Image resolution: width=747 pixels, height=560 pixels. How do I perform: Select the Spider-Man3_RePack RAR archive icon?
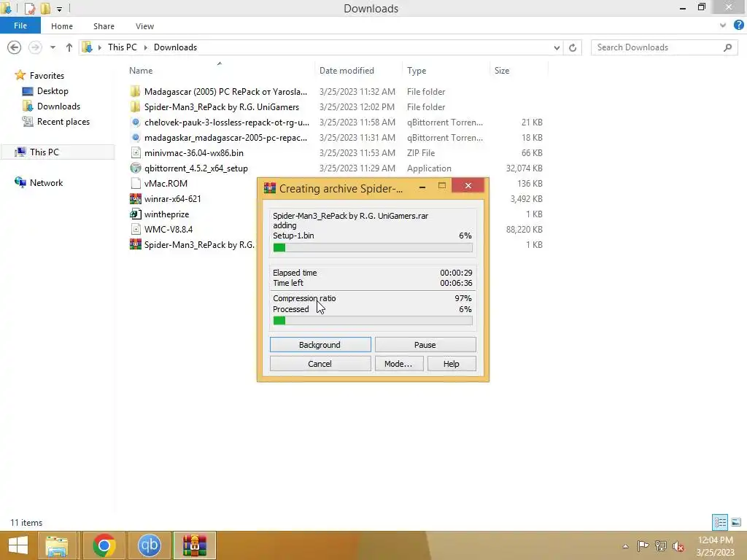pyautogui.click(x=136, y=244)
